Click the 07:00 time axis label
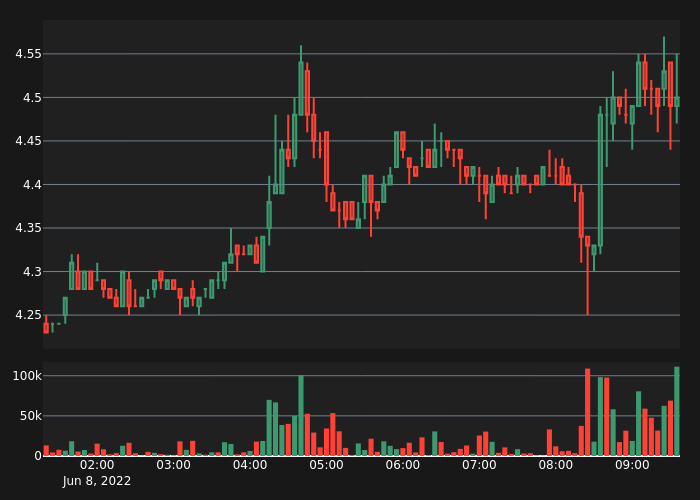 (x=479, y=465)
